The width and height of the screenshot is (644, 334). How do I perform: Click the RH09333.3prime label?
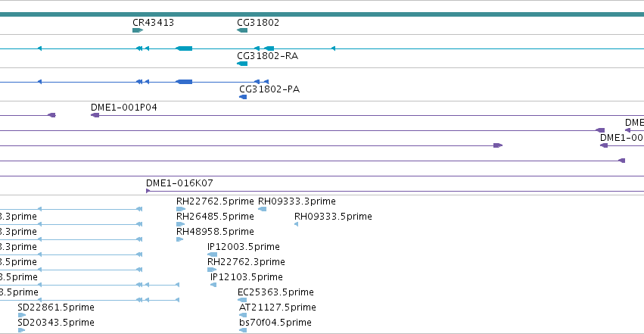[297, 201]
